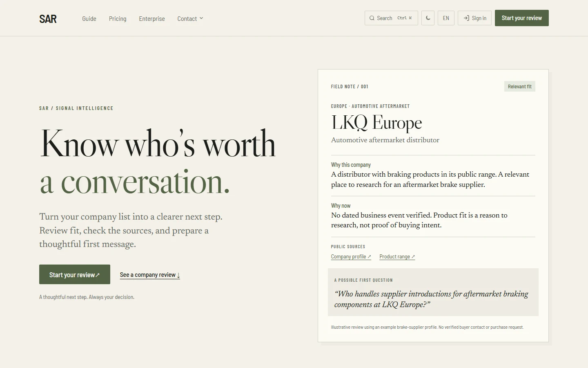Image resolution: width=588 pixels, height=368 pixels.
Task: Click the Why this company heading
Action: pyautogui.click(x=351, y=165)
